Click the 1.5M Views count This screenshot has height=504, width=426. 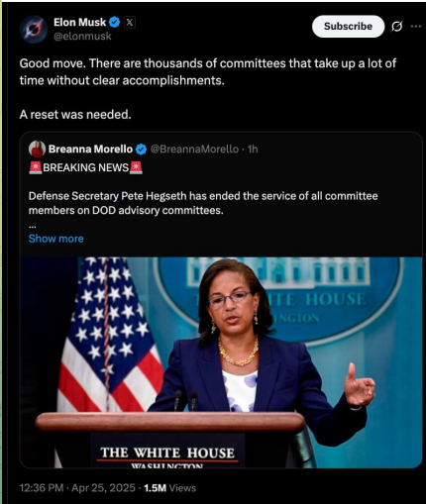point(170,488)
